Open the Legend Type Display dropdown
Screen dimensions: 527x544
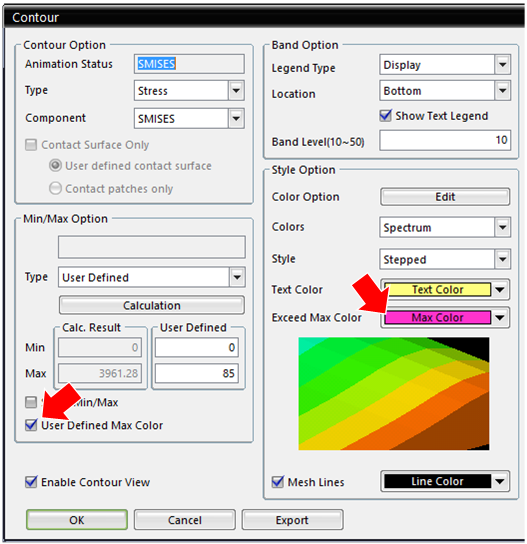[502, 65]
